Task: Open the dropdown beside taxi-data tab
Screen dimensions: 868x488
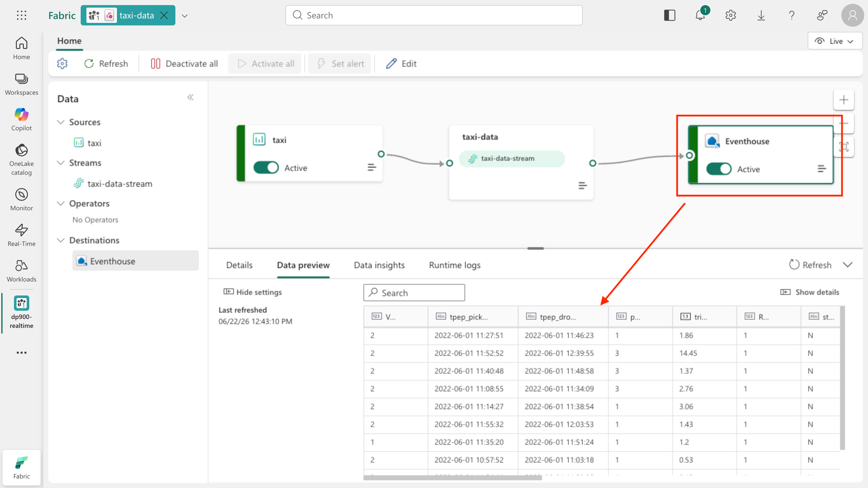Action: click(x=185, y=16)
